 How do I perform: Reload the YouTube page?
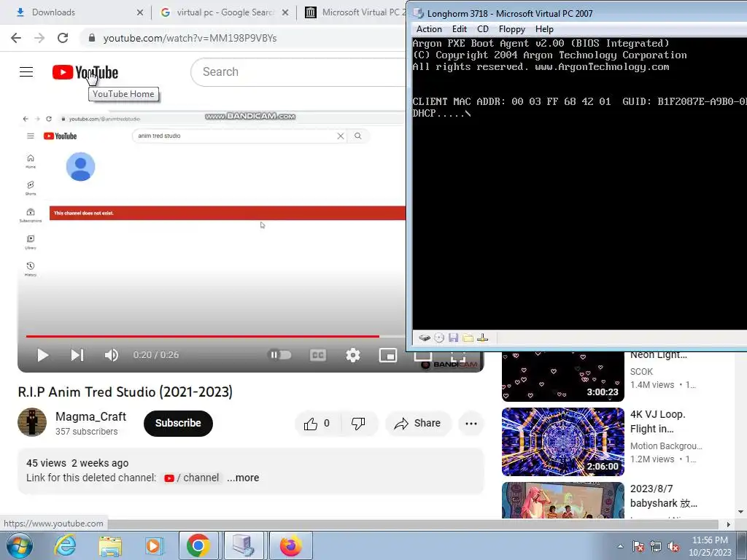63,38
